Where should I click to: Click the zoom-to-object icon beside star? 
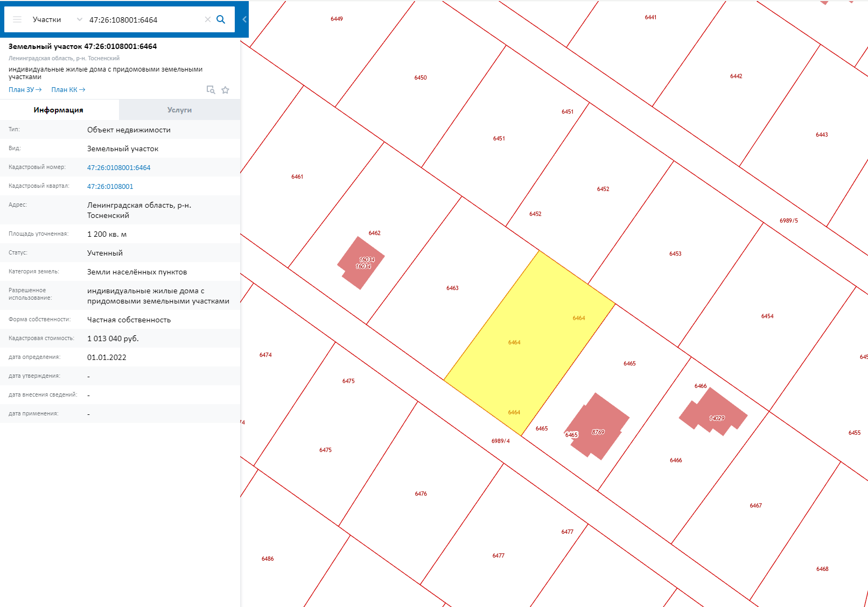[x=211, y=90]
